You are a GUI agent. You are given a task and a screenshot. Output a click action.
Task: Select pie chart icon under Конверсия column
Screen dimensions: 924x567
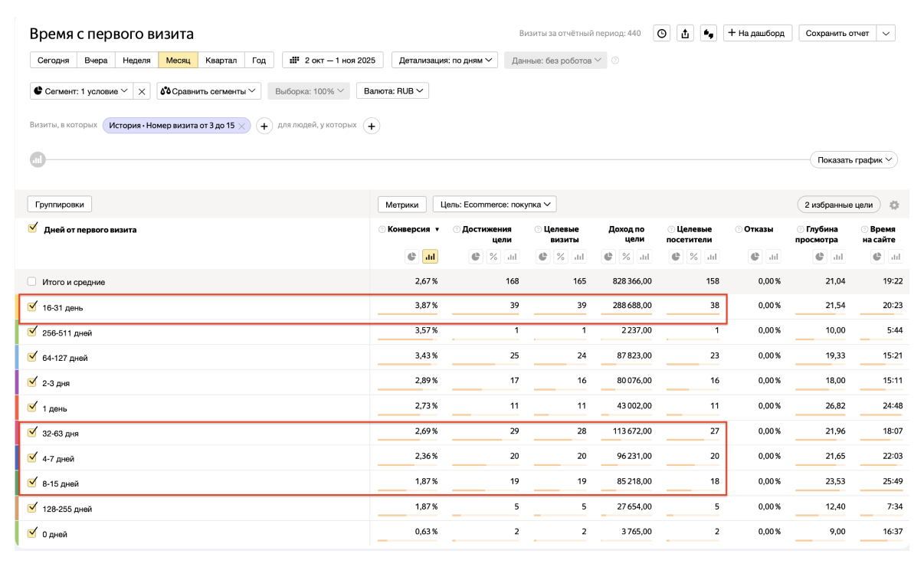pyautogui.click(x=411, y=257)
